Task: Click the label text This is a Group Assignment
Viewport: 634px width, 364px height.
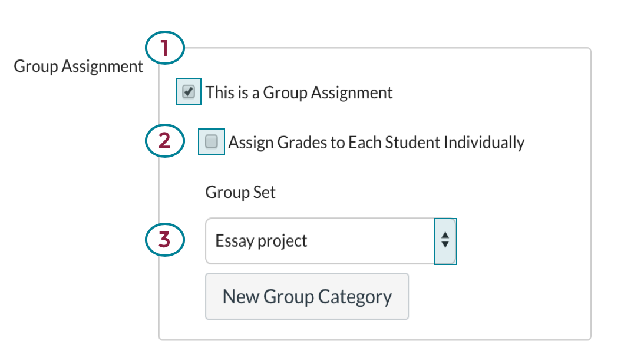Action: coord(299,92)
